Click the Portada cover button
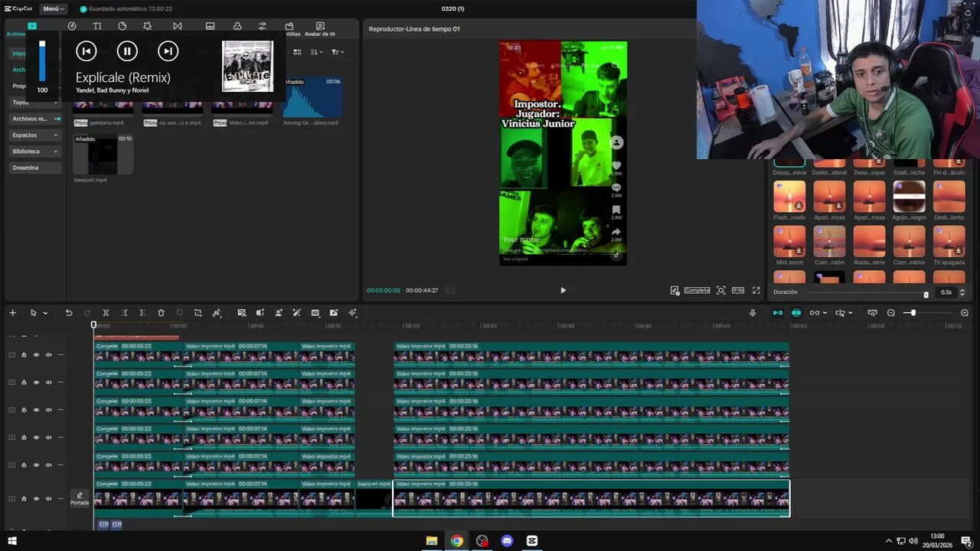This screenshot has width=980, height=551. [x=80, y=499]
